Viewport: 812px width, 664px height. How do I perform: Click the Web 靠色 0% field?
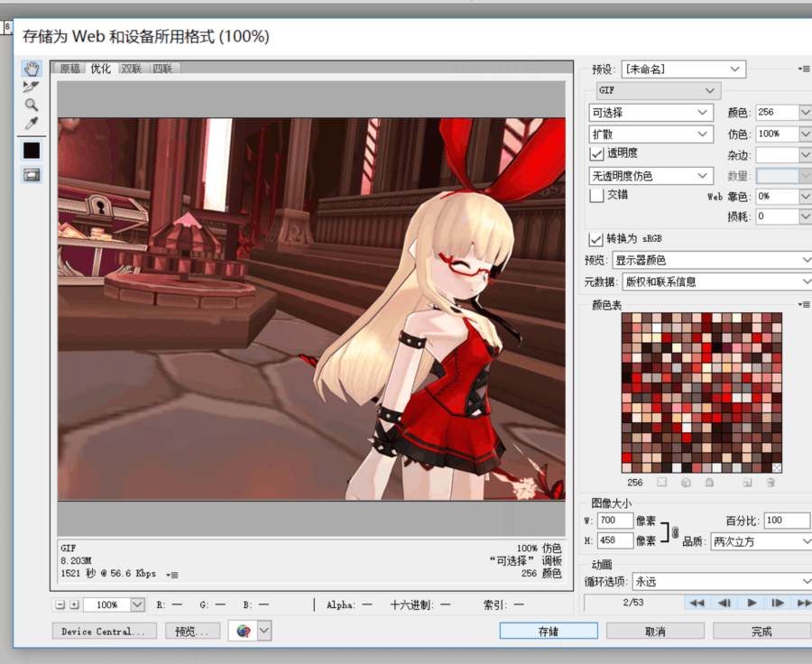click(777, 197)
